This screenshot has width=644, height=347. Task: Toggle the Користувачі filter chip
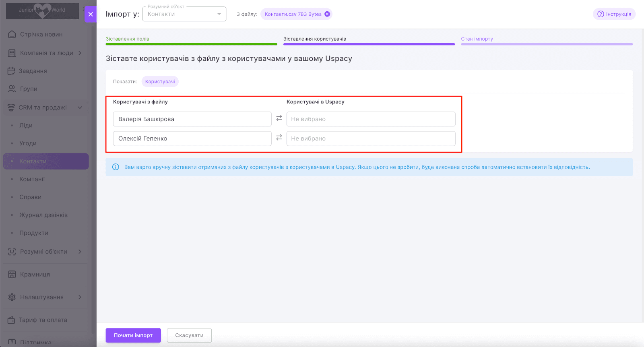(160, 82)
